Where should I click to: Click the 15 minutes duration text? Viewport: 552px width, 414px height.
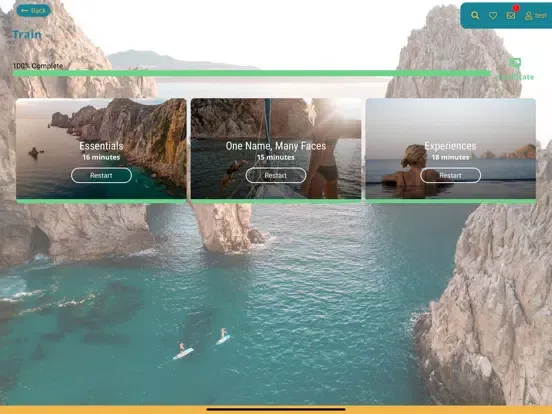[x=276, y=157]
